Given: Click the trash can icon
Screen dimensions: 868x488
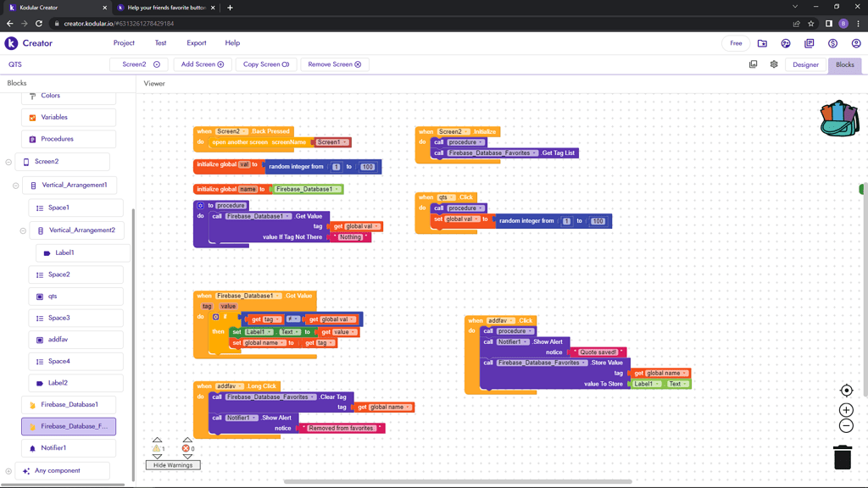Looking at the screenshot, I should 842,457.
